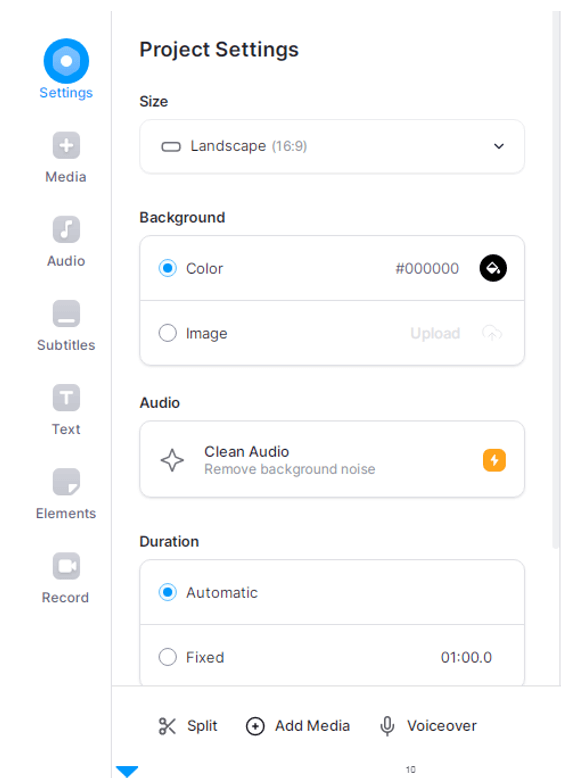Open the Text panel icon
The height and width of the screenshot is (778, 561).
coord(66,397)
